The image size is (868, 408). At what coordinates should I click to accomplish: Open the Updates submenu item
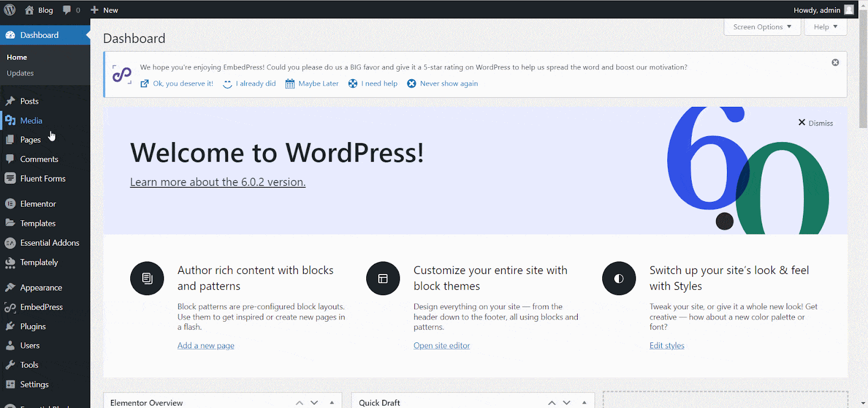(x=20, y=73)
